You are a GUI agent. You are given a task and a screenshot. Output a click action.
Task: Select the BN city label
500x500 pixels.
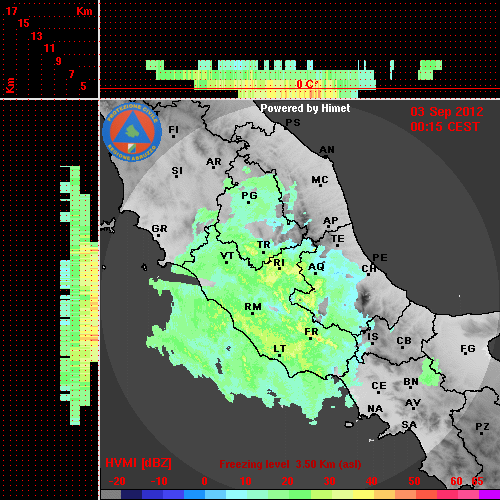pyautogui.click(x=411, y=382)
